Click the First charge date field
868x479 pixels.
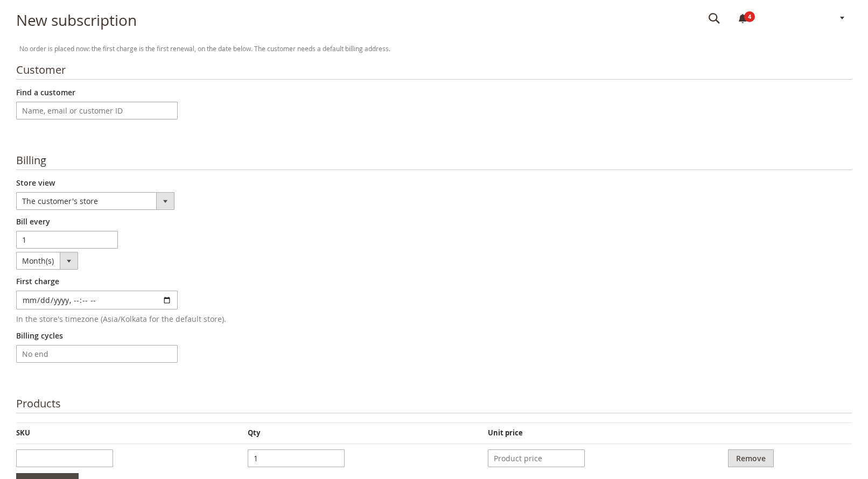point(97,300)
